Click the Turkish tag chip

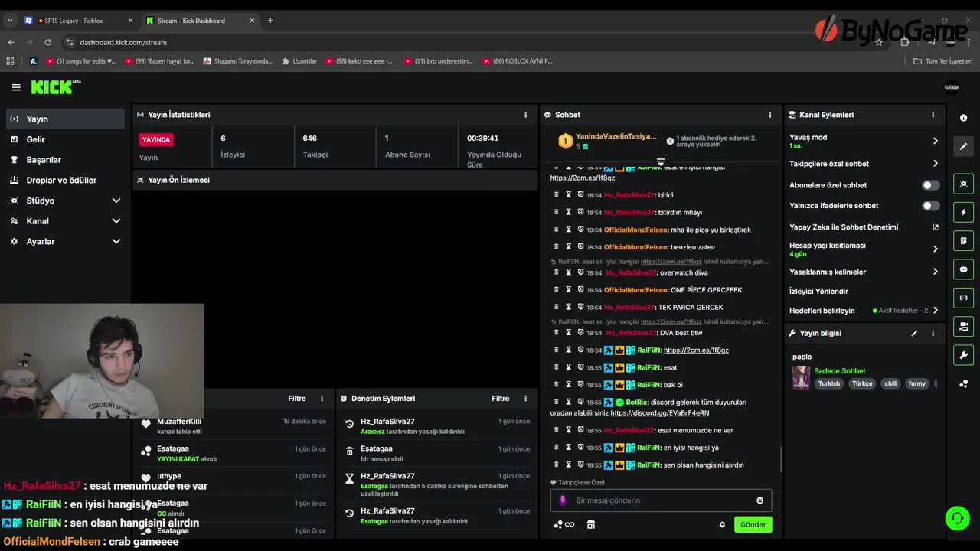[x=828, y=384]
